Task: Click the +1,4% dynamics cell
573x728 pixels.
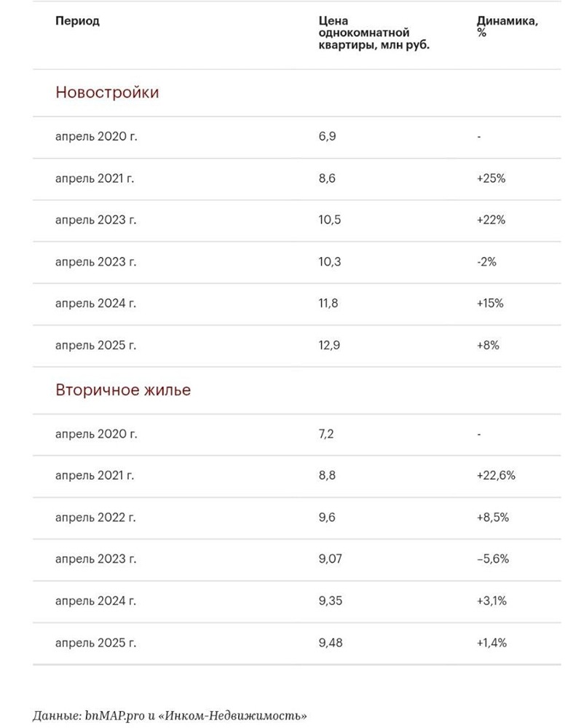Action: [491, 643]
